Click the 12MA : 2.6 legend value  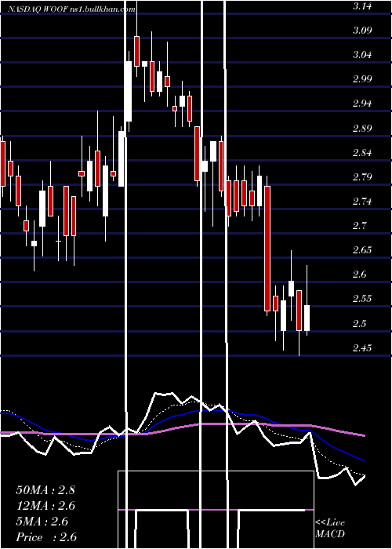coord(45,506)
